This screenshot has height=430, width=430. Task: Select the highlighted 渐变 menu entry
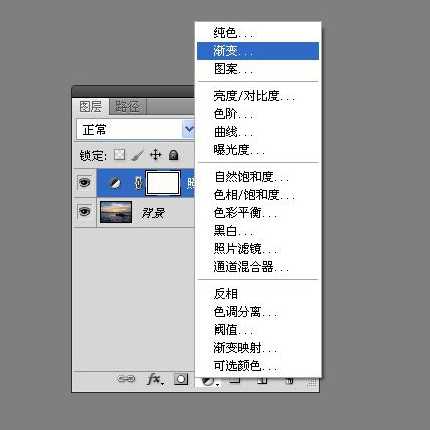(258, 51)
